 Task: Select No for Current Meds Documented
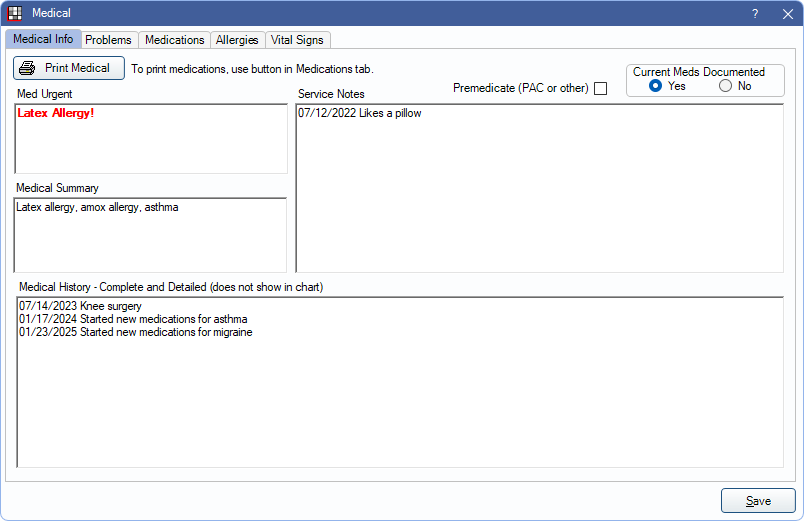[x=725, y=86]
